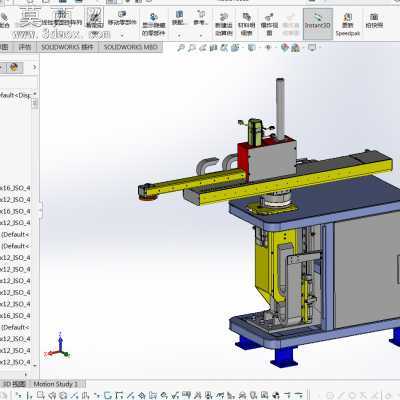Open Dynamic Annotation Views icon
This screenshot has width=400, height=400.
click(224, 48)
